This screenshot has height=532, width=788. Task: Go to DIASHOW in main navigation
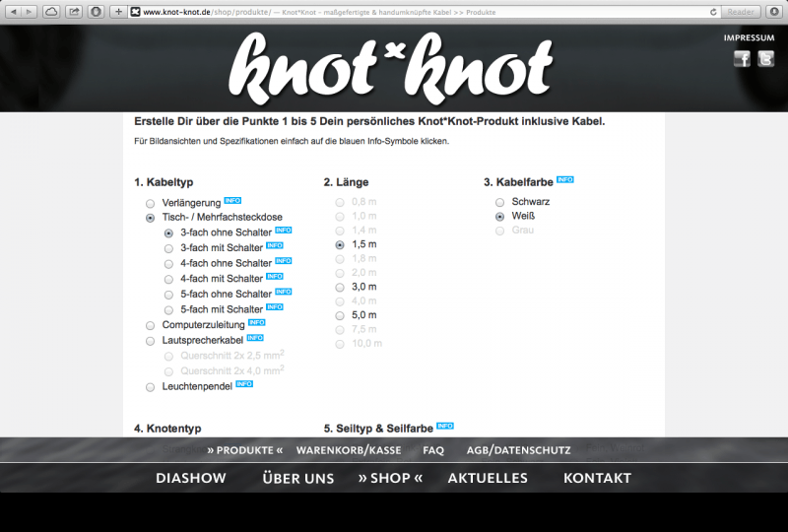(x=191, y=478)
